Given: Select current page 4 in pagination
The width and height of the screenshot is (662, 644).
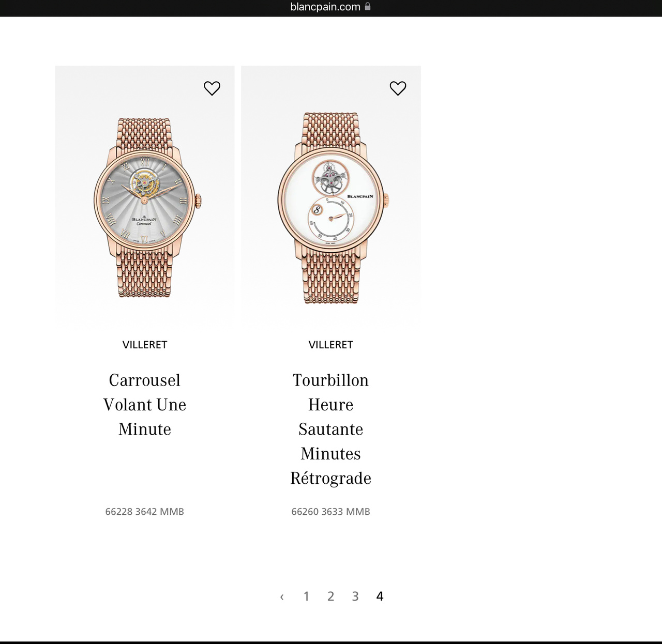Looking at the screenshot, I should tap(380, 596).
